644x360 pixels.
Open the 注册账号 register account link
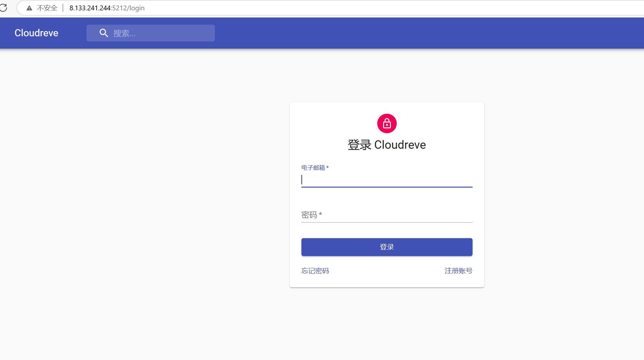(458, 271)
